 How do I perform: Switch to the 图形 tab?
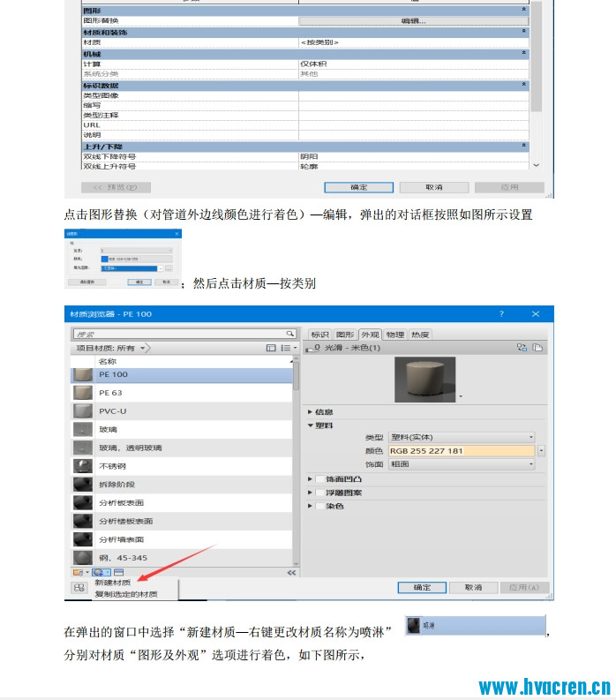click(345, 335)
